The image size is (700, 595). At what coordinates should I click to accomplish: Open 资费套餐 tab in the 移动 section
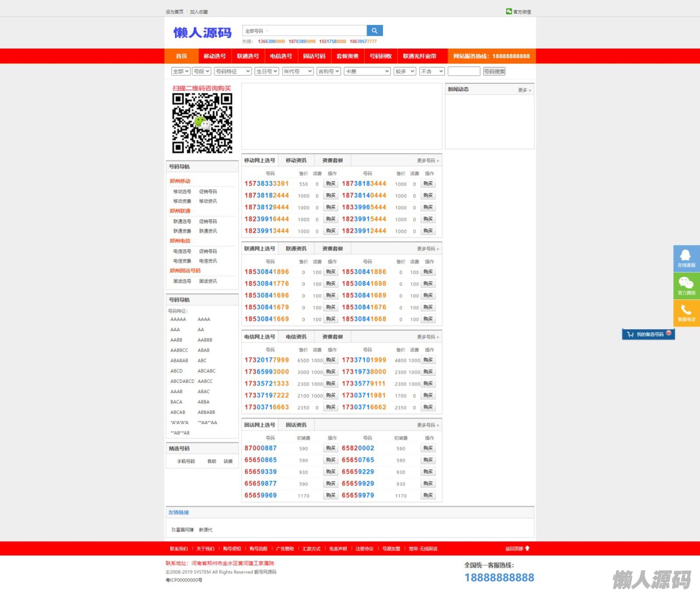[x=332, y=160]
